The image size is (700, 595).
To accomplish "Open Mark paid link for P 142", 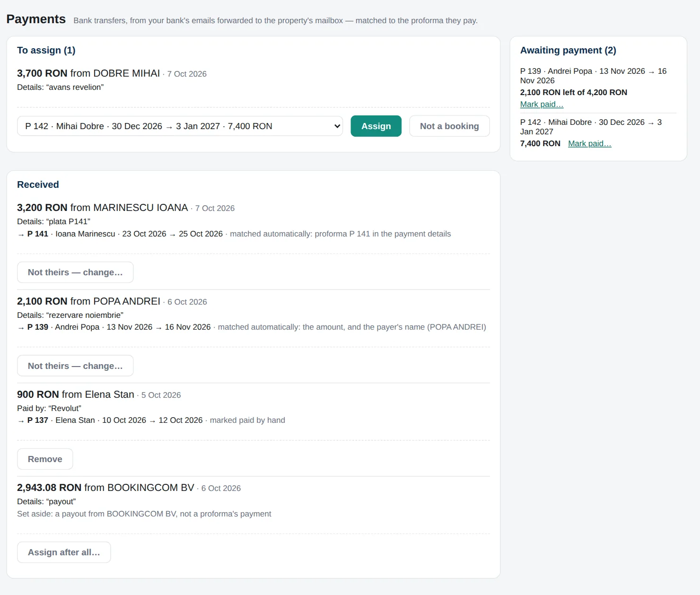I will (x=590, y=144).
